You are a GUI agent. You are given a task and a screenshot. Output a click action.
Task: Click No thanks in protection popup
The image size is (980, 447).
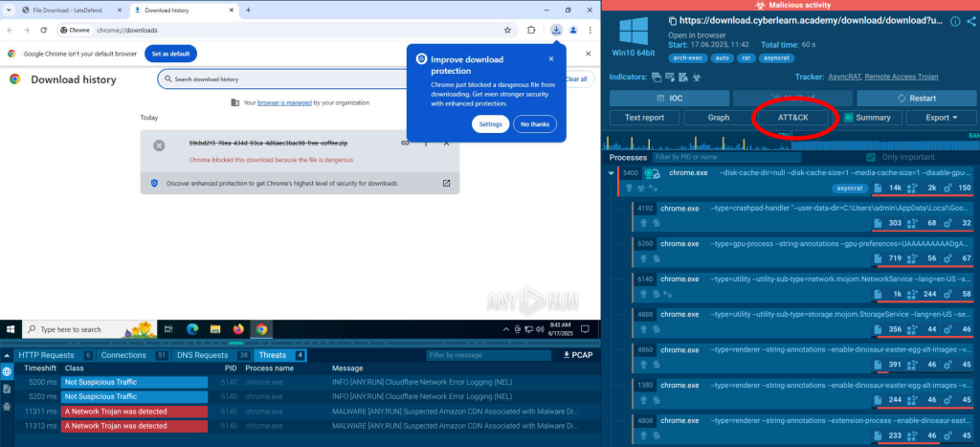[x=535, y=124]
